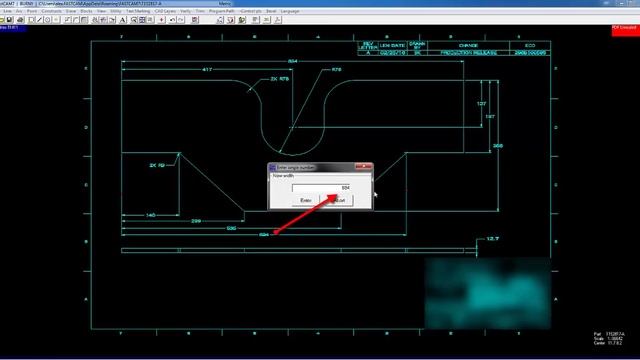
Task: Click the red 'PDF Unscaled' indicator
Action: [x=625, y=30]
